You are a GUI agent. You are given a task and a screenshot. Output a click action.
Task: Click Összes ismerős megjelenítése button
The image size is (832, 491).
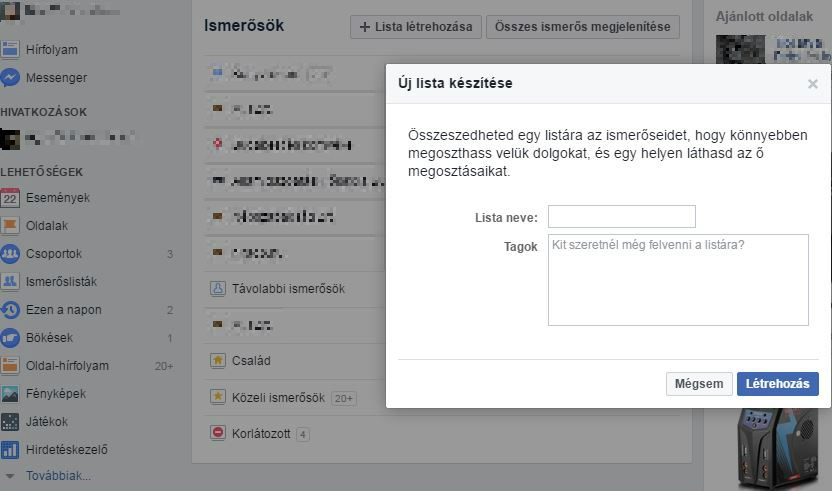coord(583,27)
